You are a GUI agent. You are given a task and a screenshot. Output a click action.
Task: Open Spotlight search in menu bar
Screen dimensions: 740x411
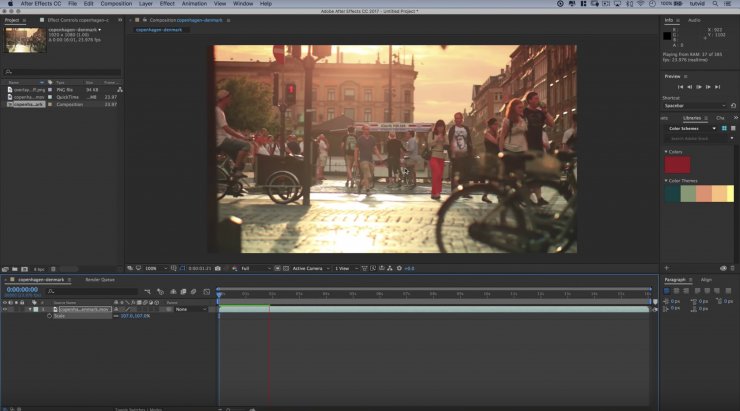(x=715, y=3)
